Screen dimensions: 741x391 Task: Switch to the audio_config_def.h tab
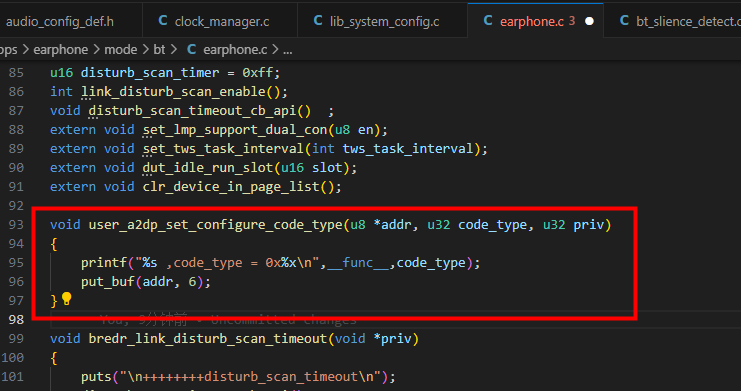pos(60,21)
